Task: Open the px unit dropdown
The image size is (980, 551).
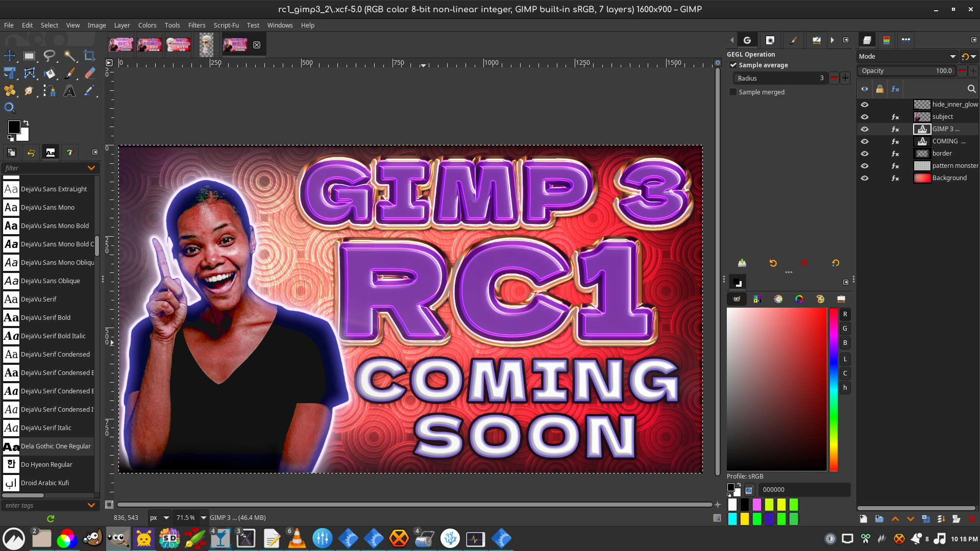Action: click(x=159, y=517)
